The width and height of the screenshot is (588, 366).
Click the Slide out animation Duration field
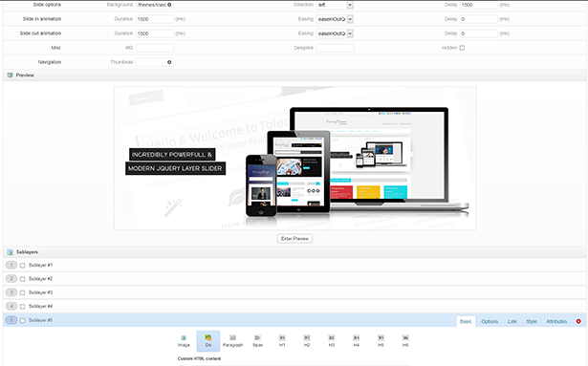pyautogui.click(x=155, y=33)
